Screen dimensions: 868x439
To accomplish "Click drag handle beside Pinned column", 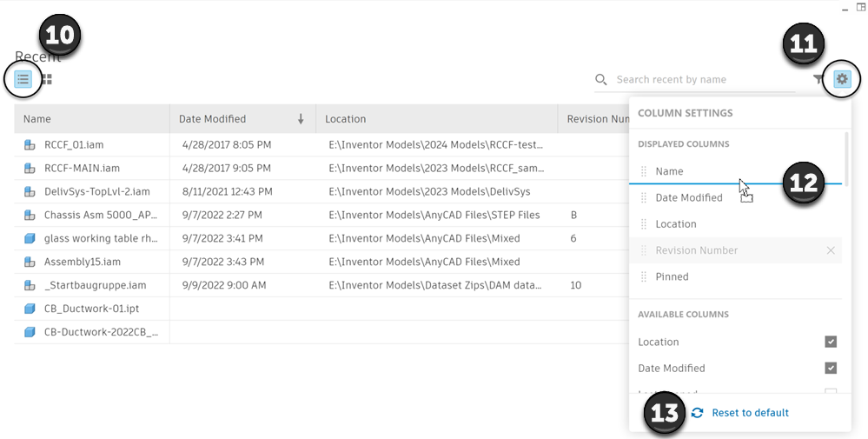I will (x=644, y=276).
